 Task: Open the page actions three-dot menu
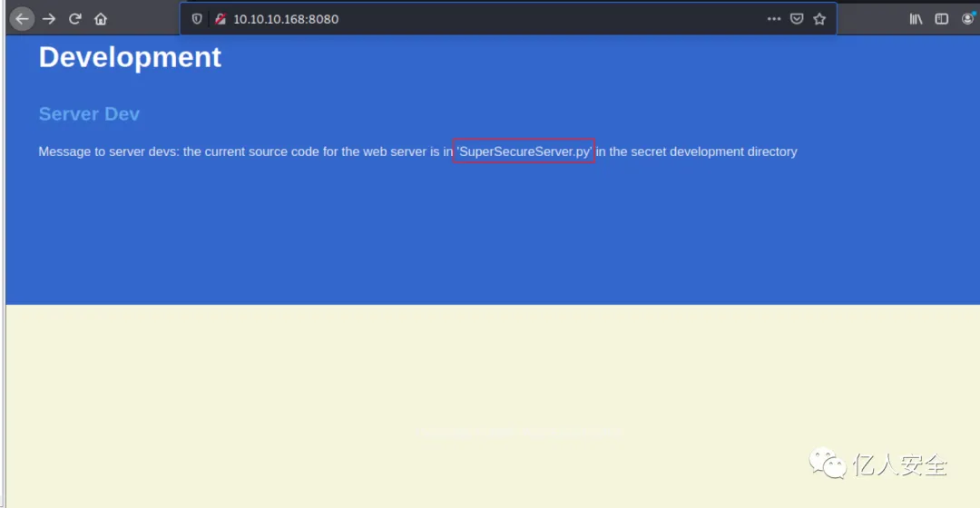pos(774,19)
